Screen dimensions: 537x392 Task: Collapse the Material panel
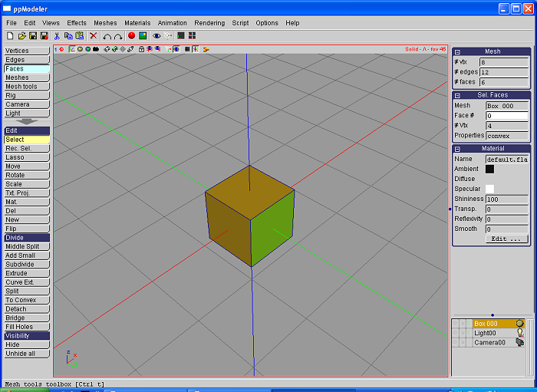[457, 149]
